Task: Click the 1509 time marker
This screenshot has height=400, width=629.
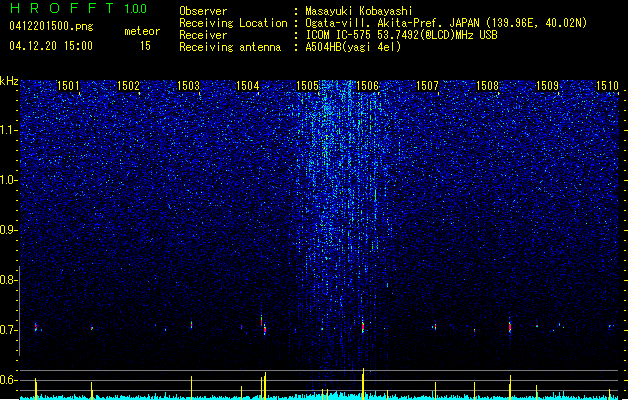Action: click(548, 86)
